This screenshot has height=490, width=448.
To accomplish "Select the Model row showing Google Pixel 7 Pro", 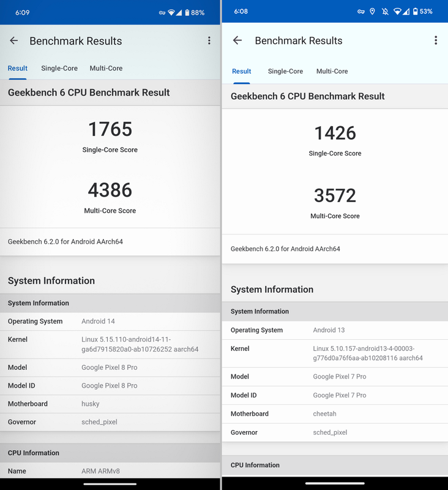I will [x=335, y=376].
